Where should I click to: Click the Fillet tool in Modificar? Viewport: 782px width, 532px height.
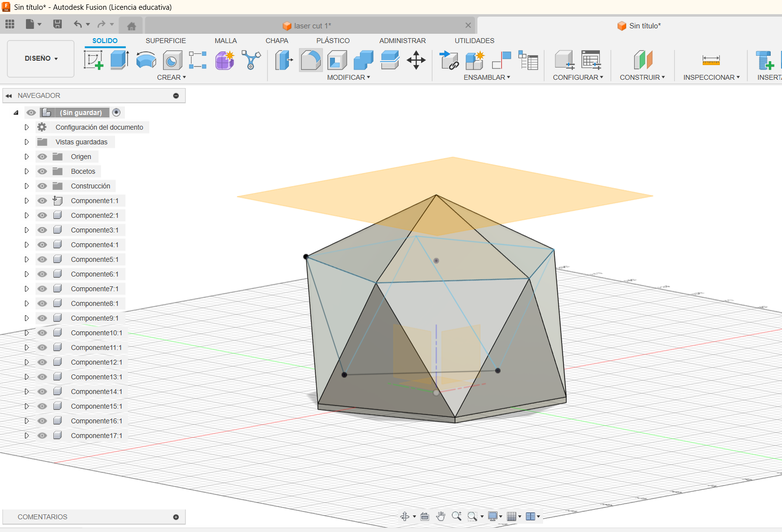coord(310,60)
